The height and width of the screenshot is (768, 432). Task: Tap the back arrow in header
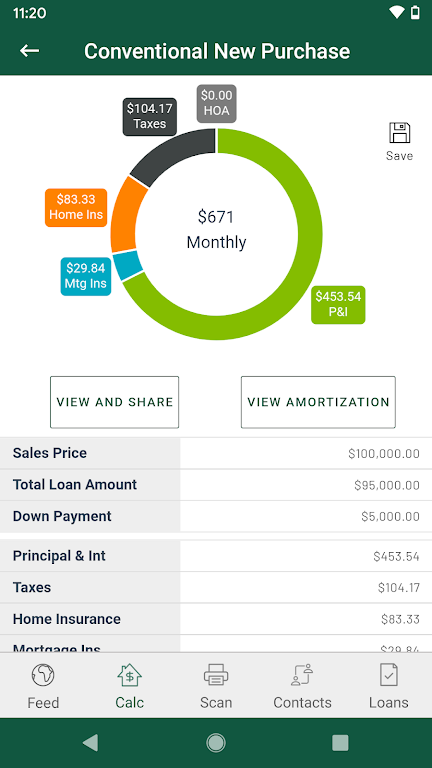(29, 51)
